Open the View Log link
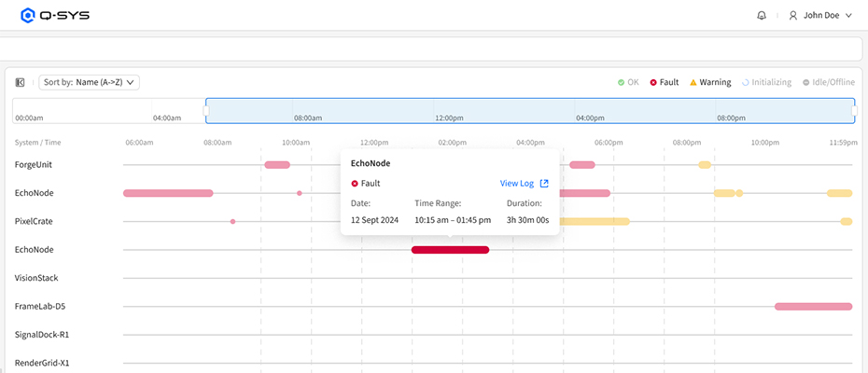Viewport: 868px width, 373px height. [516, 183]
